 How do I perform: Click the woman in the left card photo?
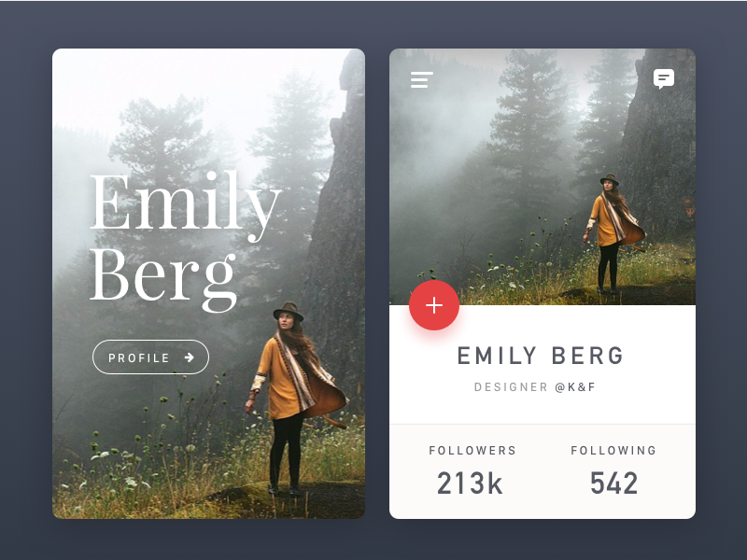tap(293, 398)
